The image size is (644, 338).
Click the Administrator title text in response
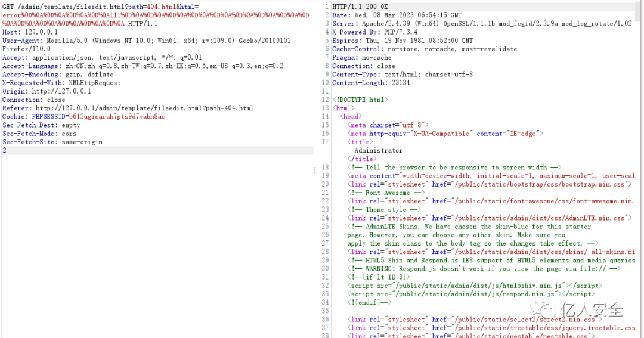379,150
